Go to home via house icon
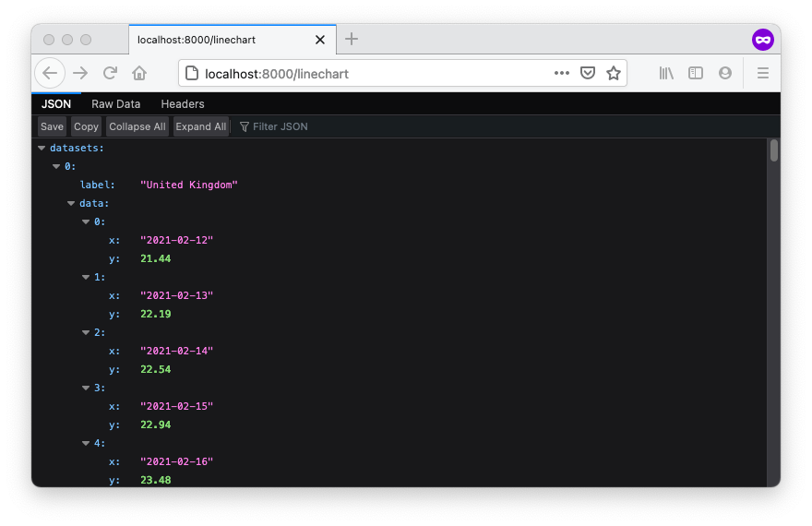Image resolution: width=812 pixels, height=526 pixels. 139,73
